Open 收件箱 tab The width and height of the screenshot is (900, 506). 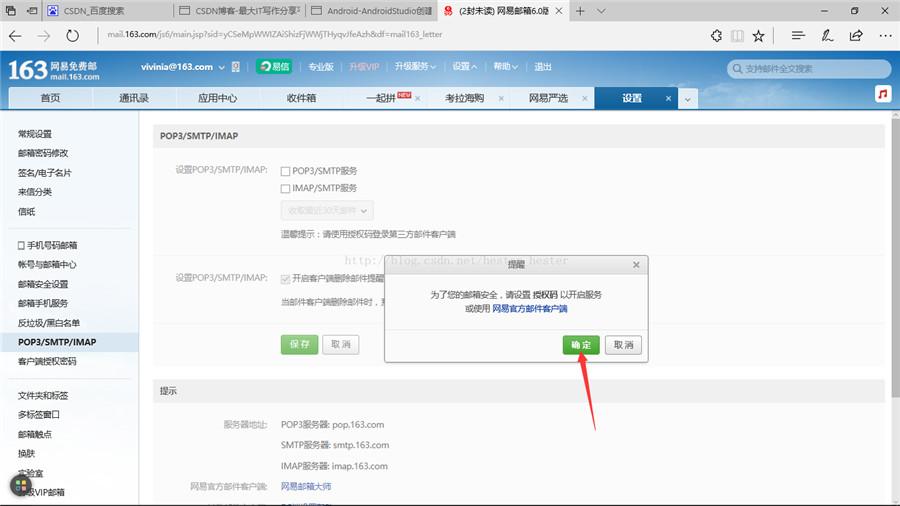pyautogui.click(x=301, y=98)
